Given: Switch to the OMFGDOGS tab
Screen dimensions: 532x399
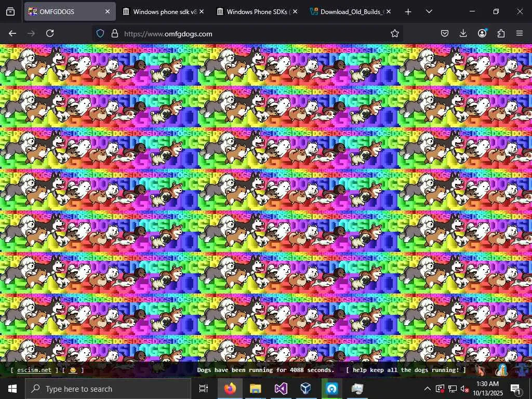Looking at the screenshot, I should [x=70, y=11].
